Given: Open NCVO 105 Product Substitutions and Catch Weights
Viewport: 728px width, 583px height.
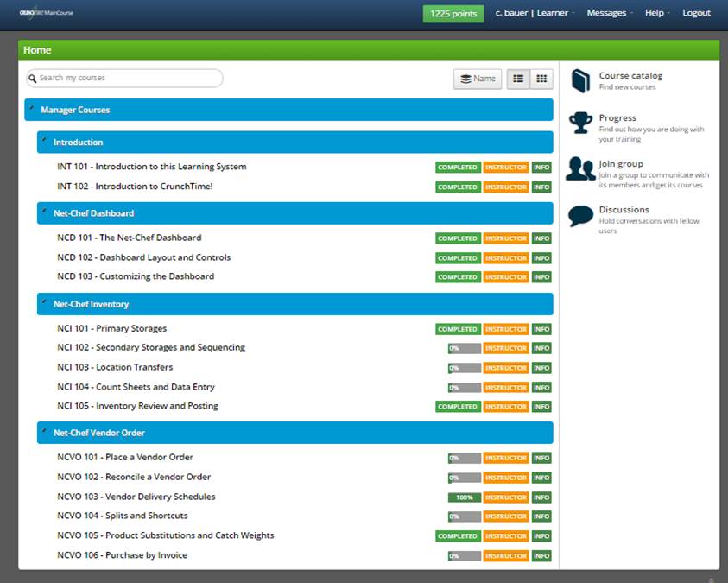Looking at the screenshot, I should (165, 535).
